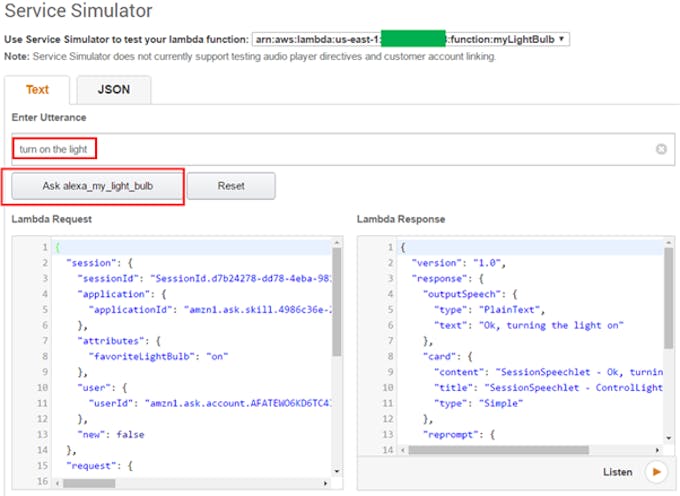Click "Ok, turning the light on" text line
The image size is (680, 496).
[529, 325]
